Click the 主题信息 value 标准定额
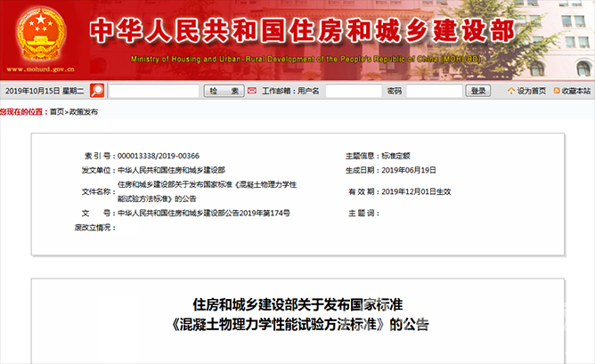 [395, 156]
